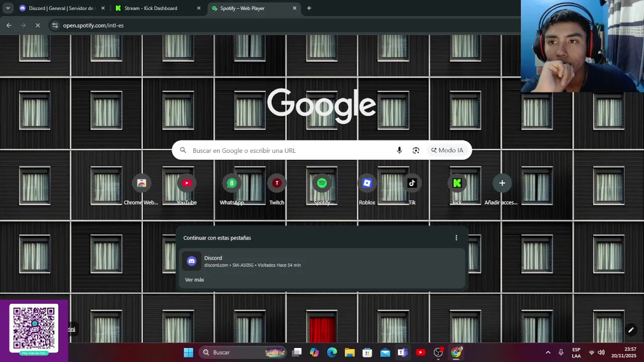The width and height of the screenshot is (644, 362).
Task: Open three-dot menu of Continuar con estas pestañas
Action: 456,238
